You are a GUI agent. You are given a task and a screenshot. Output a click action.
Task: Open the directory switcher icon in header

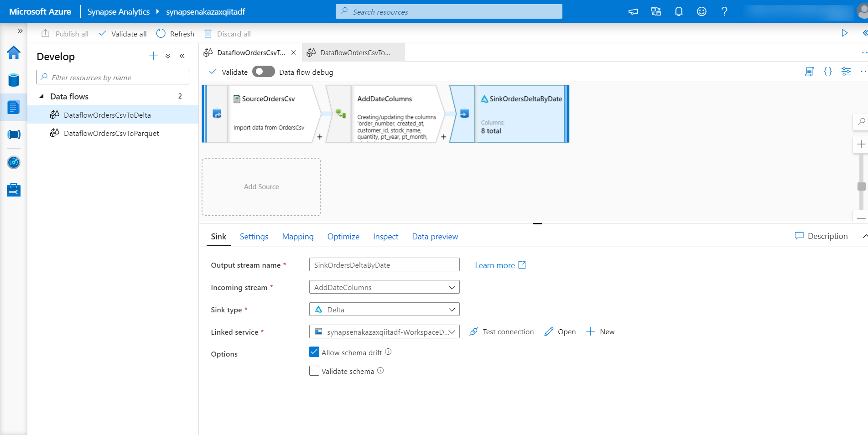click(x=656, y=11)
